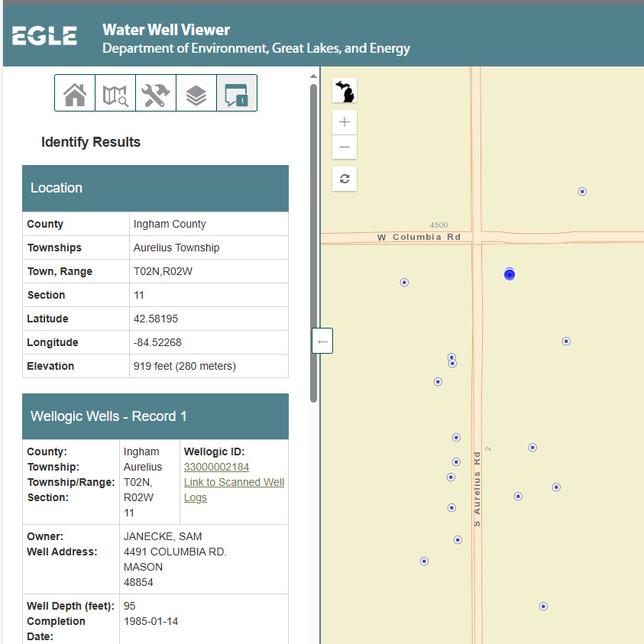The image size is (644, 644).
Task: Click the well marker north of Columbia Rd
Action: 582,192
